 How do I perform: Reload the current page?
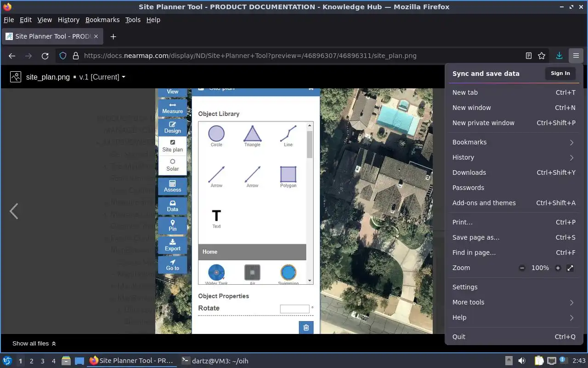pos(45,56)
